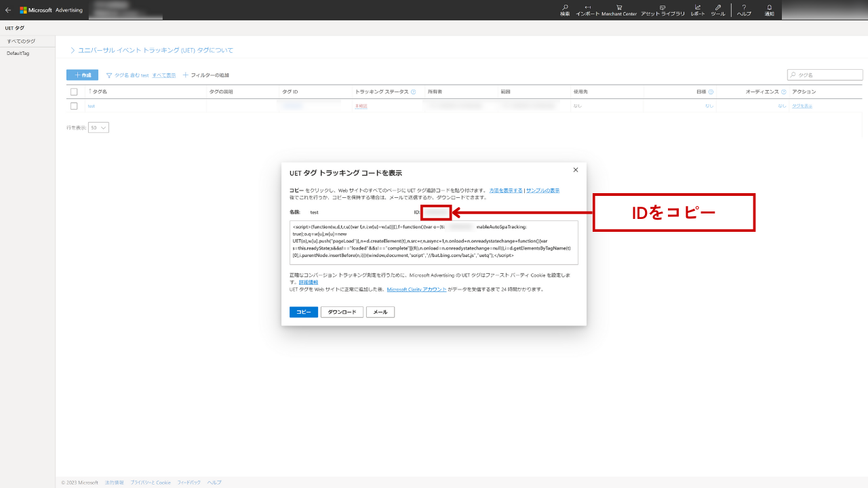Click into the タグ名 search field

(x=825, y=75)
